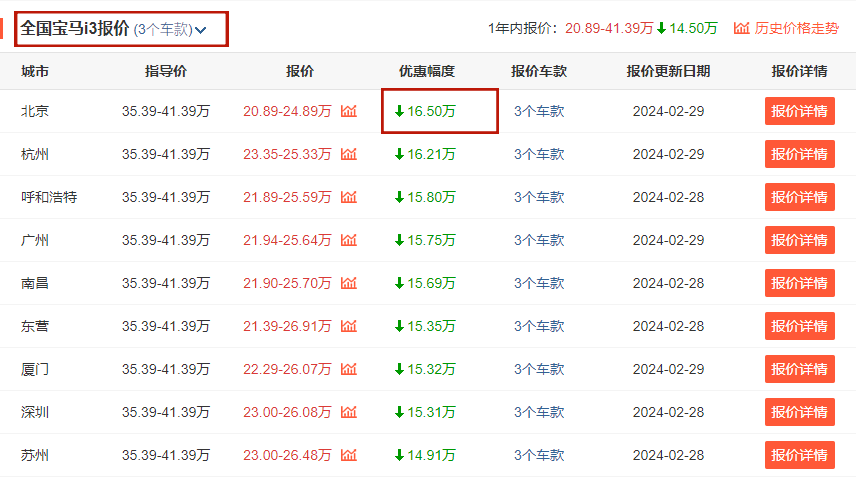This screenshot has width=856, height=480.
Task: Click city name 北京
Action: tap(35, 111)
